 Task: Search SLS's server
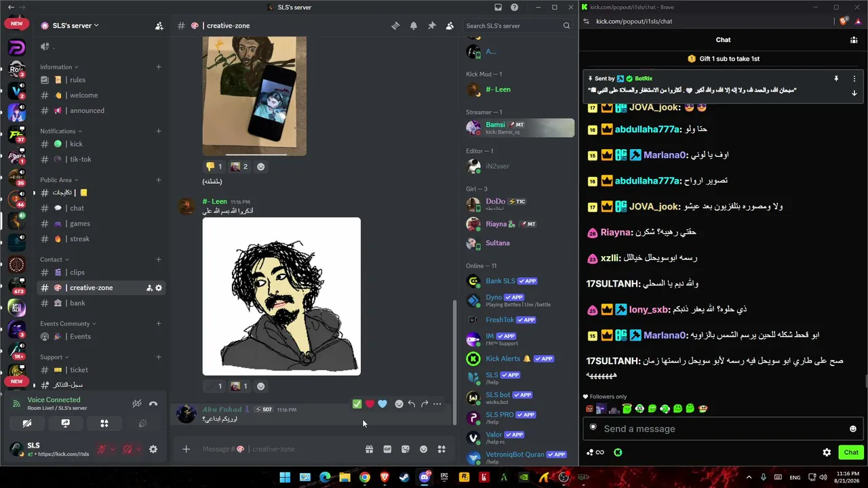[518, 26]
